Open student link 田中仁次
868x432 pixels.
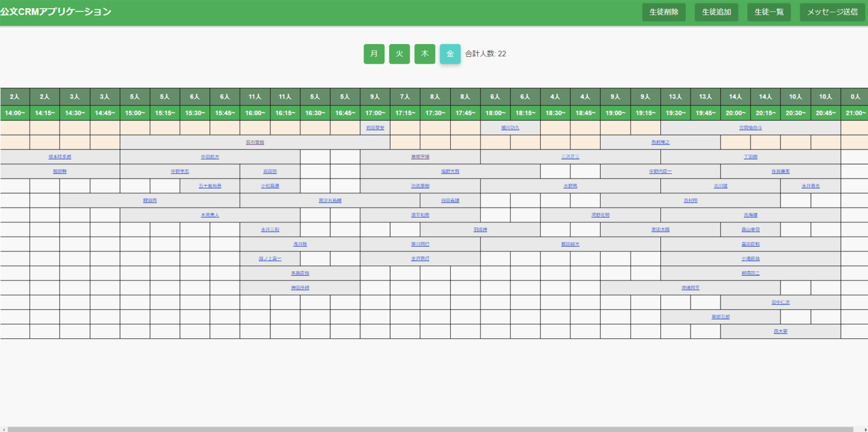(x=781, y=302)
